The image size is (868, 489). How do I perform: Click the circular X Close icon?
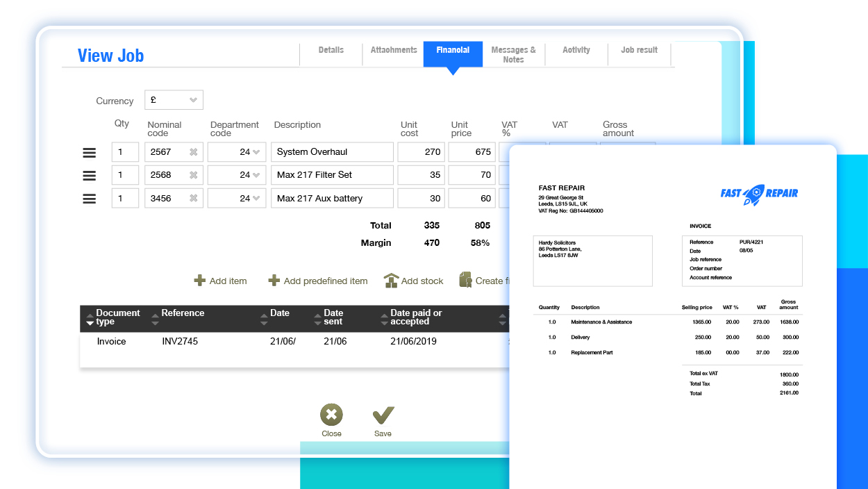coord(331,414)
